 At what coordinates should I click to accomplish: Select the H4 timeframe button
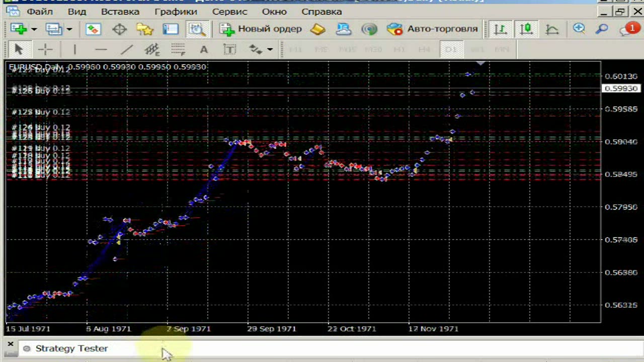point(425,49)
